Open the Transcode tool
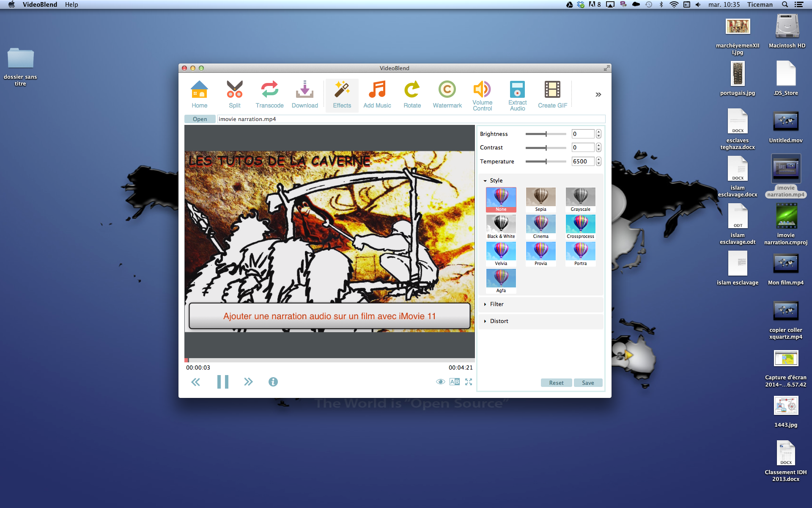 pos(269,95)
